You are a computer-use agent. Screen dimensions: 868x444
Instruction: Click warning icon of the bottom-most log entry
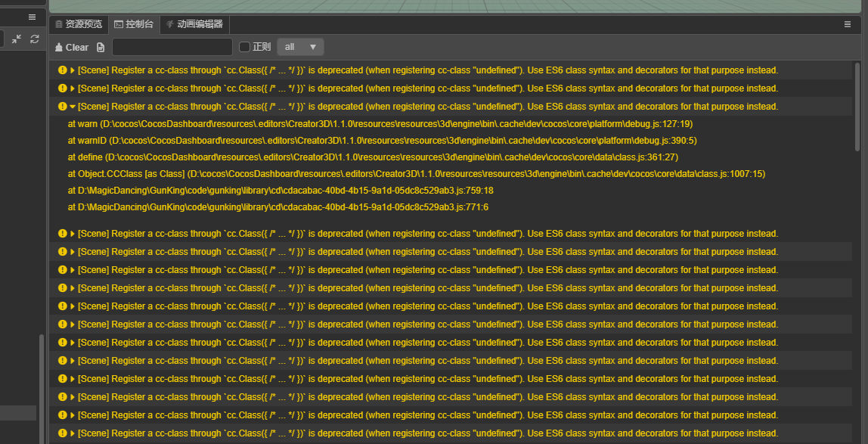pos(62,433)
